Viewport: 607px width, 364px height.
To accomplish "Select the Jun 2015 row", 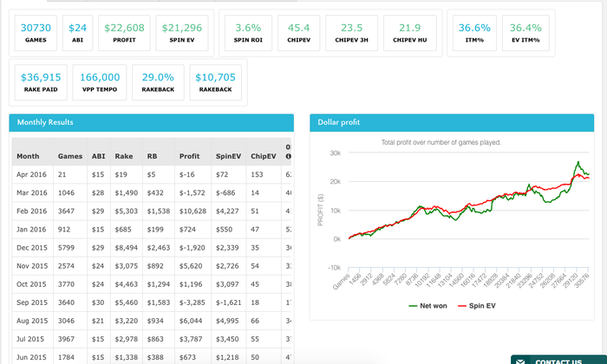I will point(152,357).
